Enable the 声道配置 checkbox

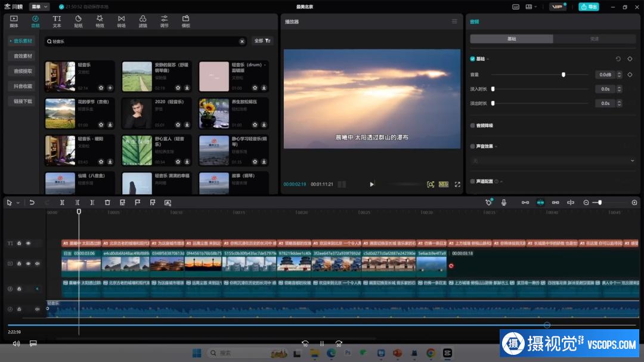tap(473, 181)
